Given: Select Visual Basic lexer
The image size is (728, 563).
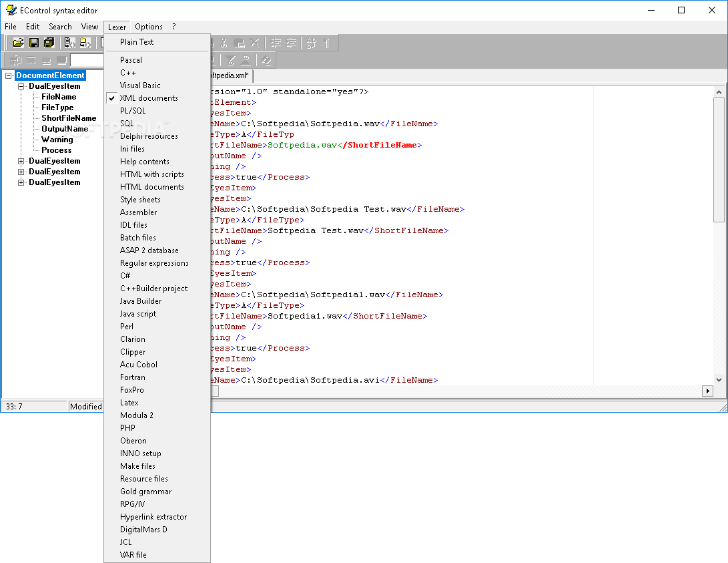Looking at the screenshot, I should (157, 85).
